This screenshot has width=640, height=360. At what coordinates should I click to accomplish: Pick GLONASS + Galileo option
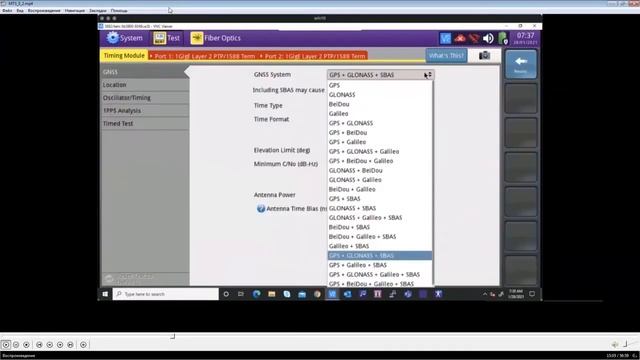point(380,180)
